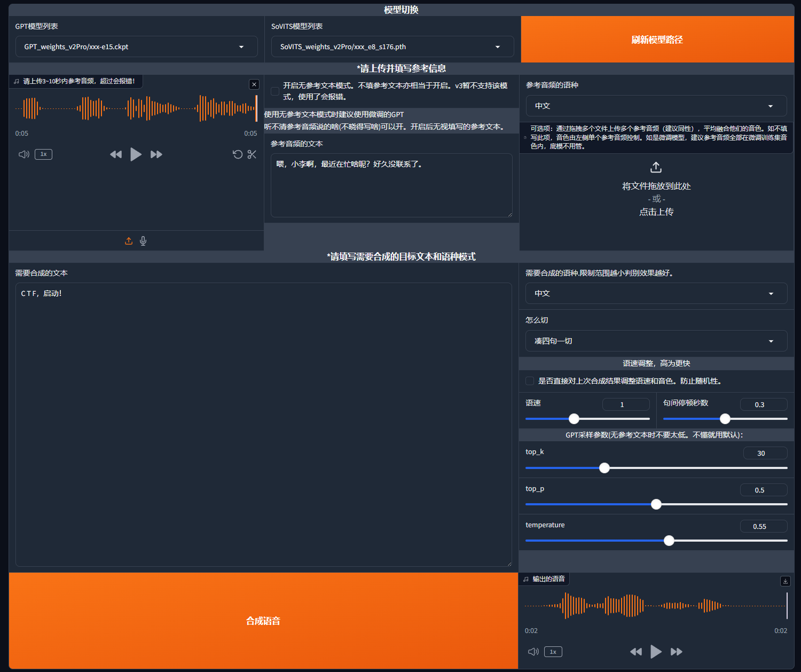
Task: Click the orange synthesize speech button
Action: coord(263,621)
